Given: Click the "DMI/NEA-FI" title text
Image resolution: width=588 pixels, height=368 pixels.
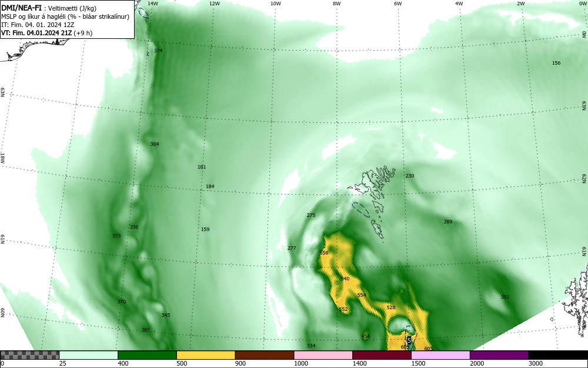Looking at the screenshot, I should [x=21, y=8].
